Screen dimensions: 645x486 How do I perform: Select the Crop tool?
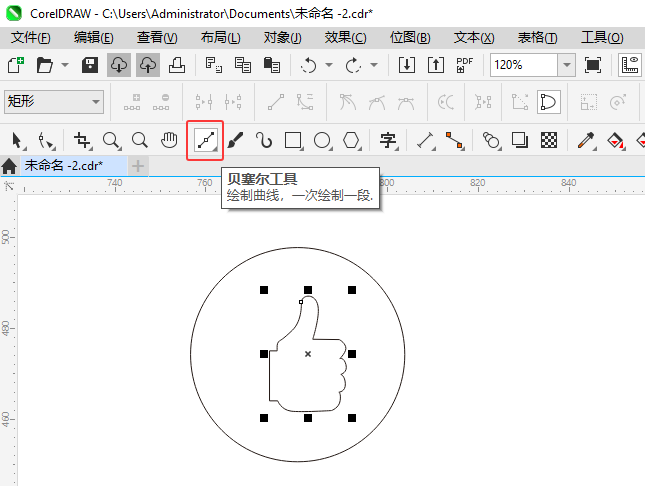82,140
